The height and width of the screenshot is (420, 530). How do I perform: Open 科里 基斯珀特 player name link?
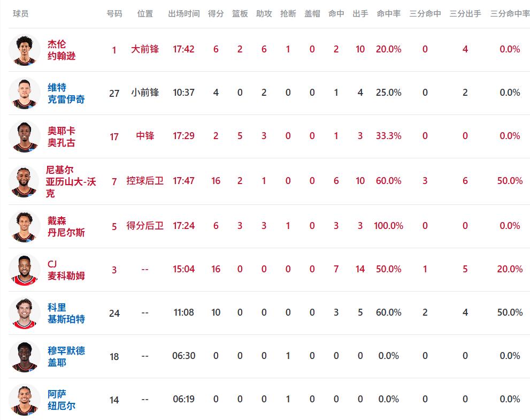[x=66, y=313]
